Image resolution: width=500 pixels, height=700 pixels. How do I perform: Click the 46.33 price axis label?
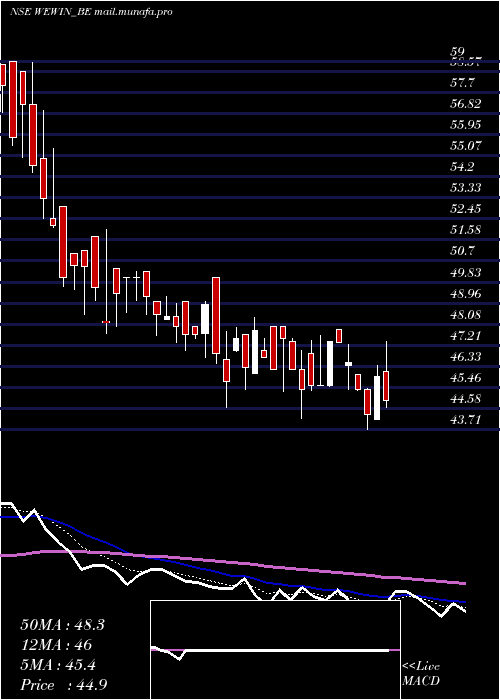[x=466, y=356]
